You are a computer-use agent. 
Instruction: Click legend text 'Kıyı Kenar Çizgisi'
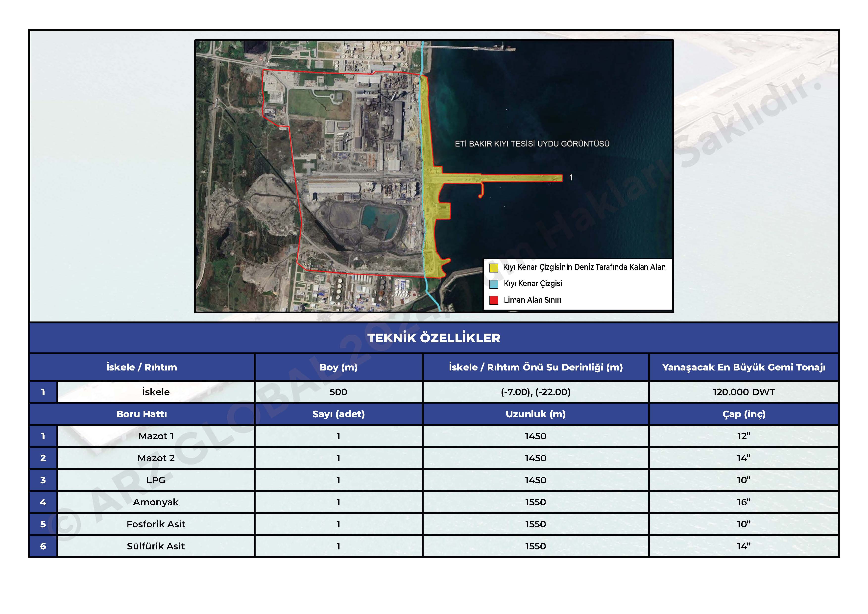point(533,284)
